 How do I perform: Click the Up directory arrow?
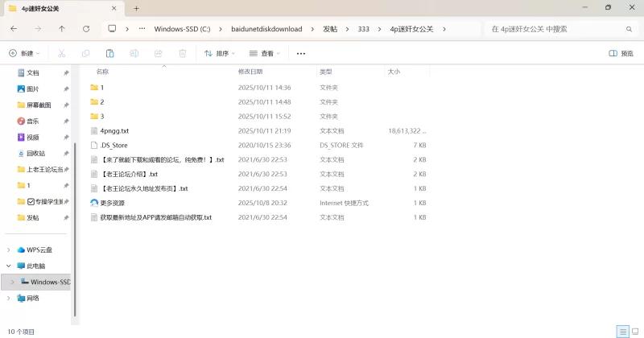click(62, 28)
